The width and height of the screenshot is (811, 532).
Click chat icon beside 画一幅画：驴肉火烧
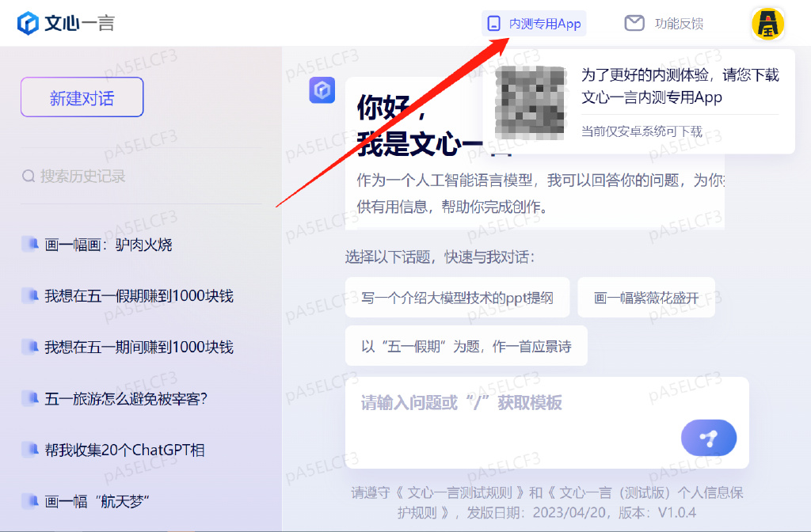click(x=30, y=244)
